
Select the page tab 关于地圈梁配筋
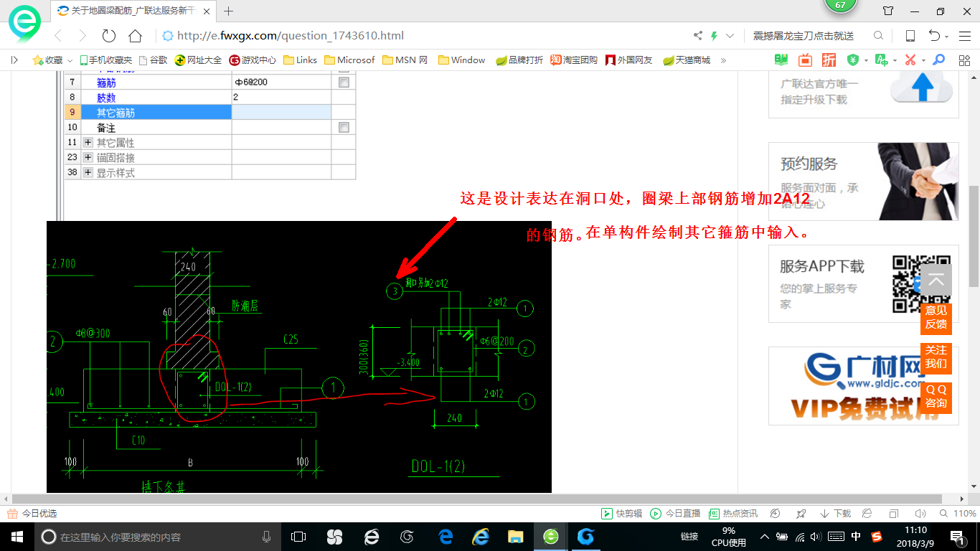tap(134, 11)
